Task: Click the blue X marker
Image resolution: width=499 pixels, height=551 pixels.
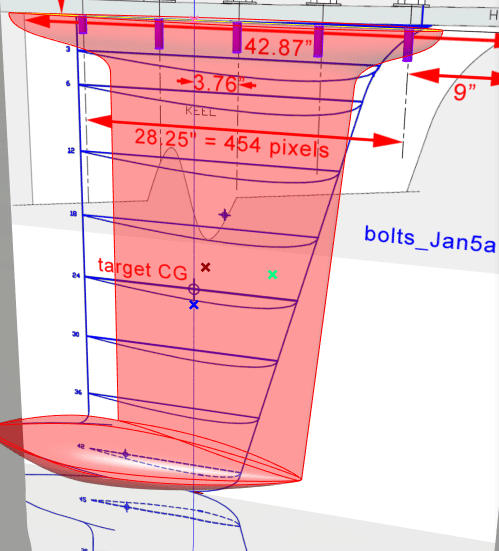Action: point(194,305)
